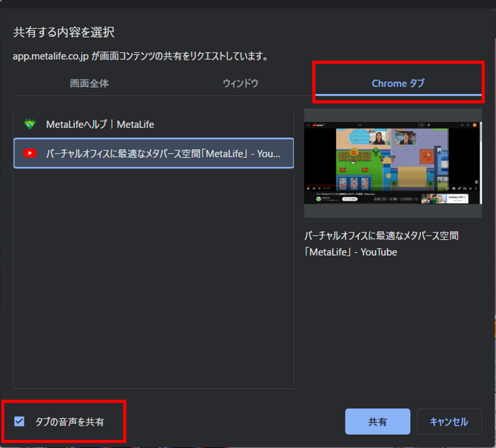Viewport: 496px width, 448px height.
Task: Select the YouTube バーチャルオフィス tab entry
Action: click(154, 154)
